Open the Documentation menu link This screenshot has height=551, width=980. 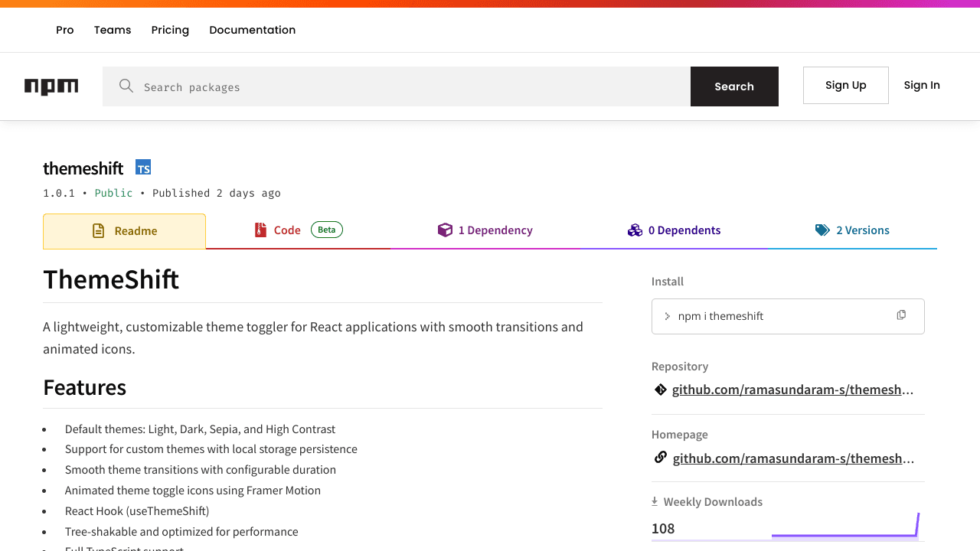(x=252, y=30)
